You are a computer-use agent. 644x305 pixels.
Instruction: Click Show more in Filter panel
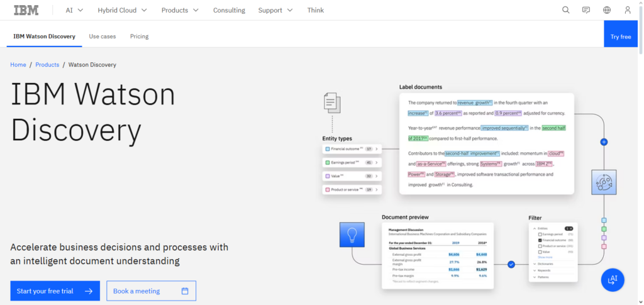point(545,257)
